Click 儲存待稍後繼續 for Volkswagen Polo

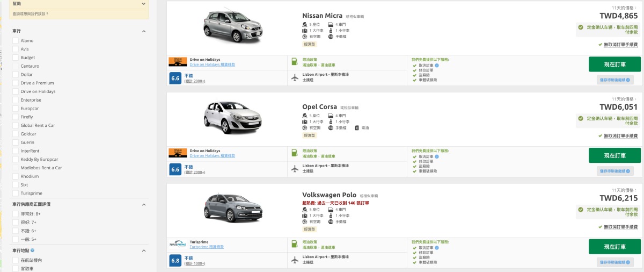615,262
